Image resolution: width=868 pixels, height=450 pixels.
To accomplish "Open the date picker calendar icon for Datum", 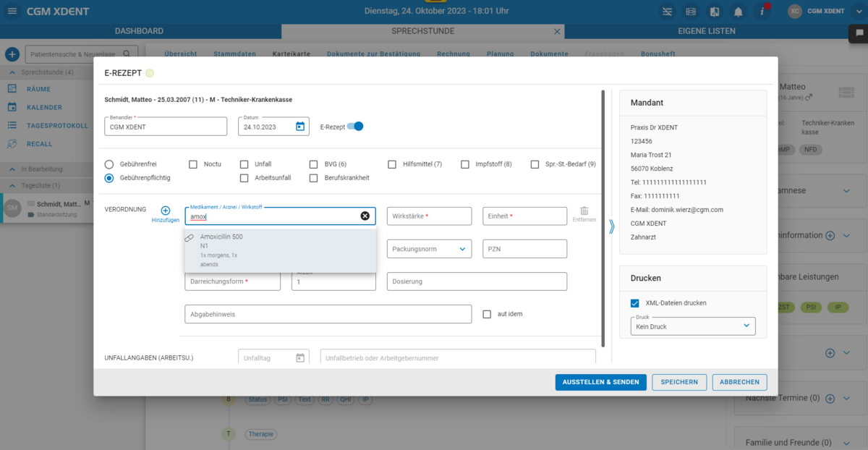I will [x=300, y=127].
